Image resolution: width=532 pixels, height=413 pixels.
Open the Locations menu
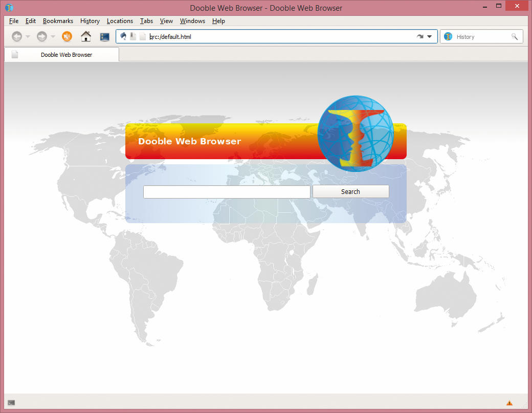120,21
